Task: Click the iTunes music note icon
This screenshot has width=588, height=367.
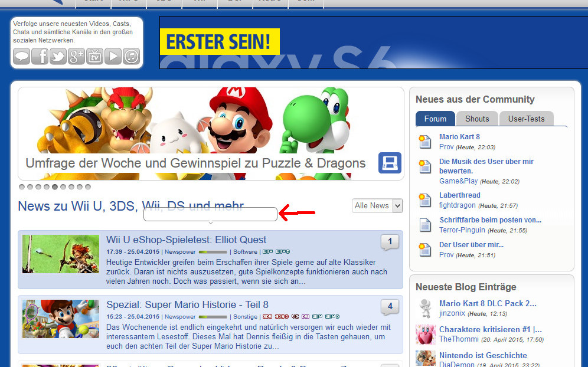Action: [x=131, y=56]
